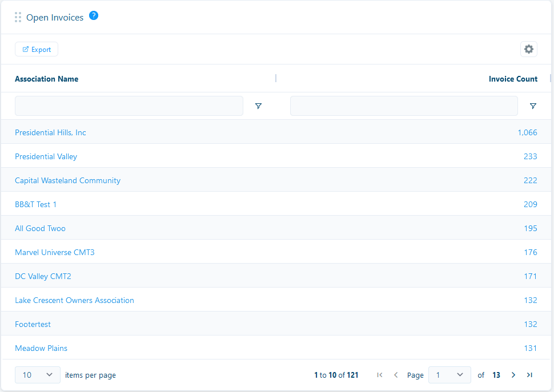Open Association Name filter funnel

click(258, 106)
